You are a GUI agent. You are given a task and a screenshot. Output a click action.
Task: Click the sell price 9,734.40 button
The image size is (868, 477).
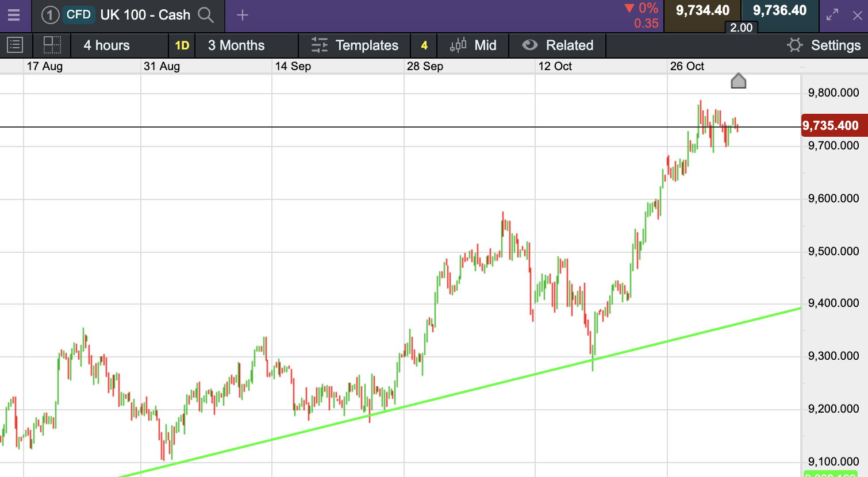[702, 11]
